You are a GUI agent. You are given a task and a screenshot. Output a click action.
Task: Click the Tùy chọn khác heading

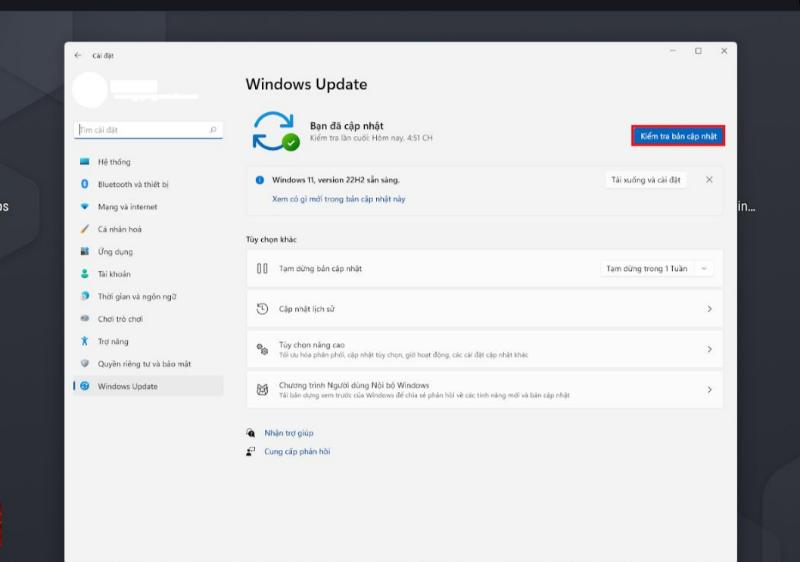[271, 239]
